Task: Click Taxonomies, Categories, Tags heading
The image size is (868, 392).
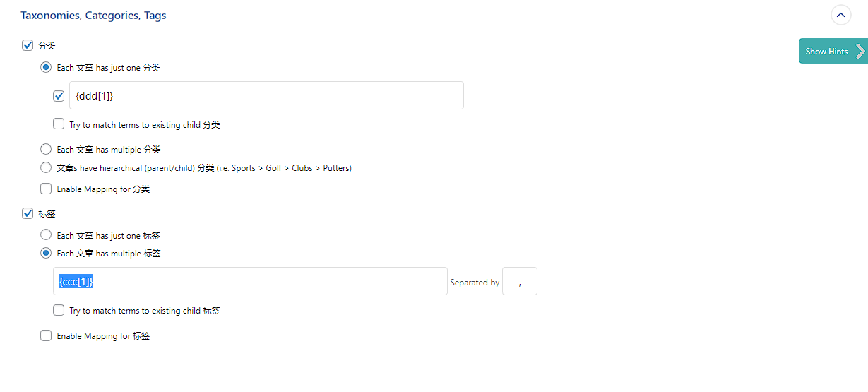Action: (x=93, y=15)
